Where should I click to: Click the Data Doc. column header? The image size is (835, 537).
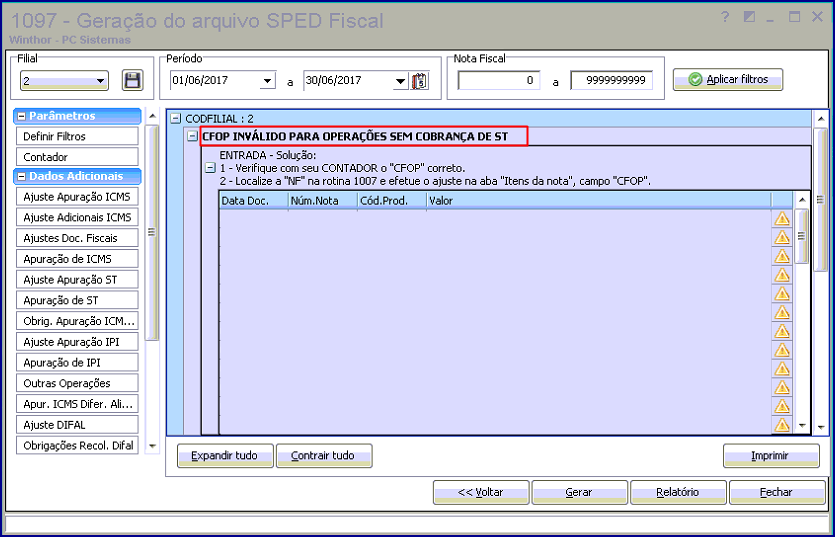pyautogui.click(x=253, y=201)
